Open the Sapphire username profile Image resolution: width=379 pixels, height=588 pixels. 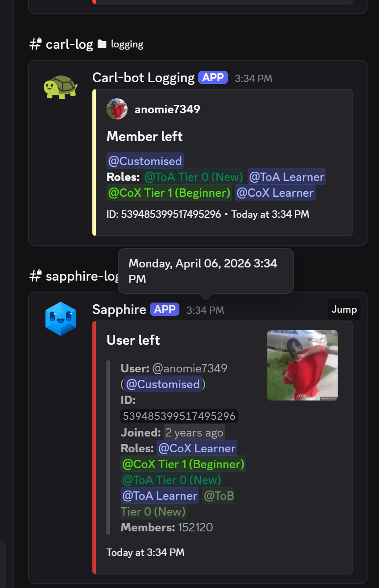click(x=119, y=310)
